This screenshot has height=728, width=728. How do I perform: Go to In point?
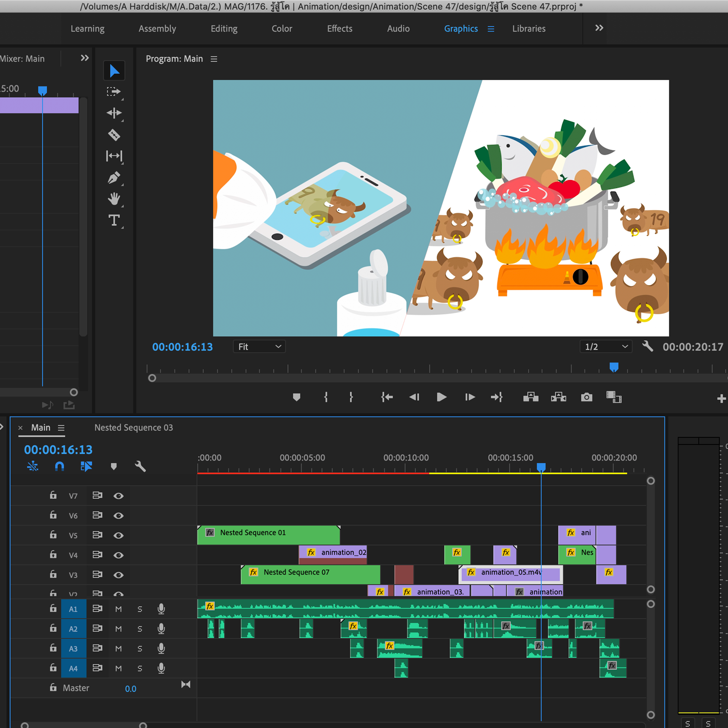(387, 397)
